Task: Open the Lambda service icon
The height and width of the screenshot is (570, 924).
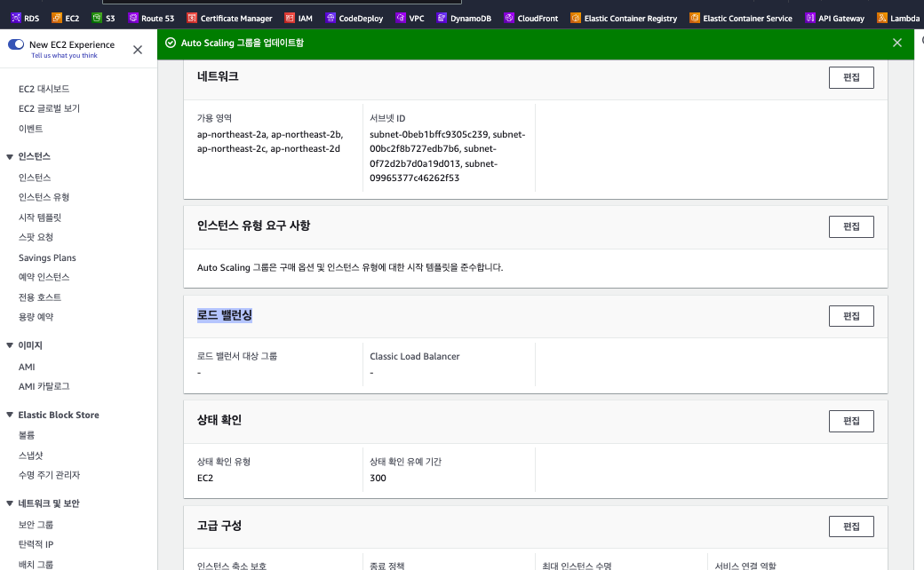Action: (x=882, y=19)
